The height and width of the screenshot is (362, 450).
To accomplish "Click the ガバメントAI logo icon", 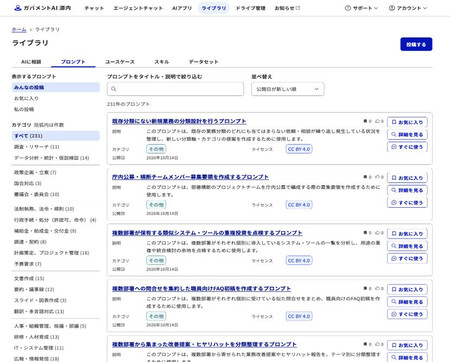I will (x=18, y=8).
